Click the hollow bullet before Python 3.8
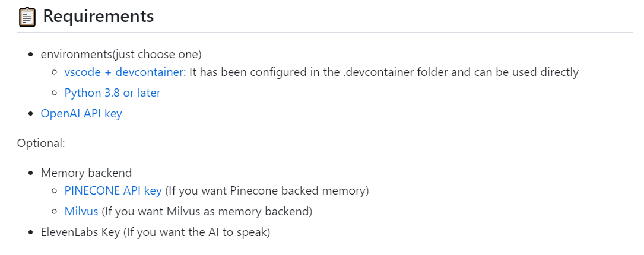Viewport: 644px width, 255px height. (55, 94)
